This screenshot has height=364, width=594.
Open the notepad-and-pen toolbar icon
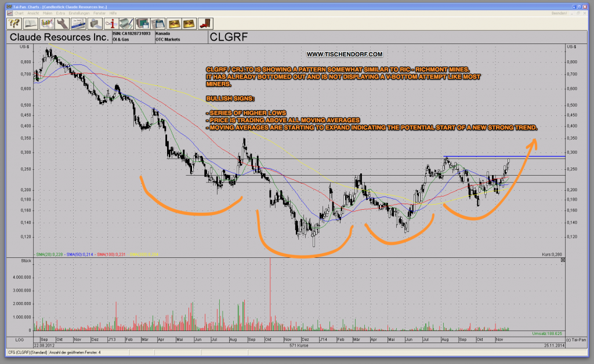pos(126,24)
